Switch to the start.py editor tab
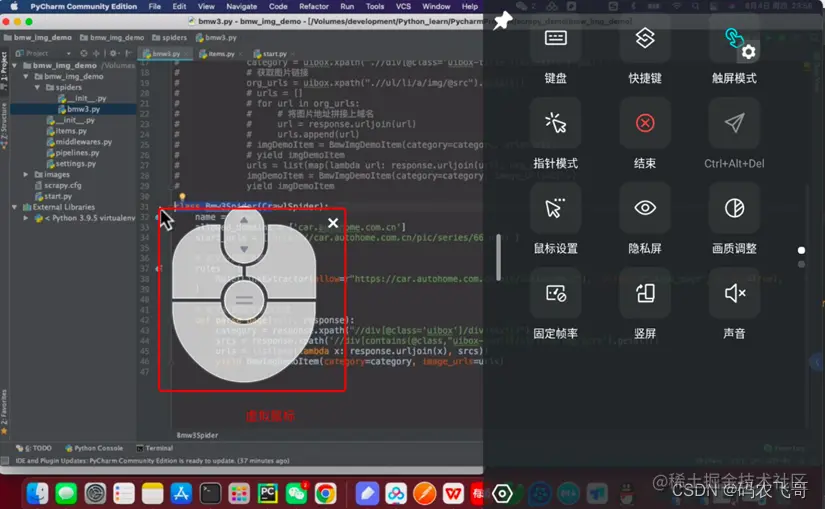The image size is (825, 509). click(274, 54)
